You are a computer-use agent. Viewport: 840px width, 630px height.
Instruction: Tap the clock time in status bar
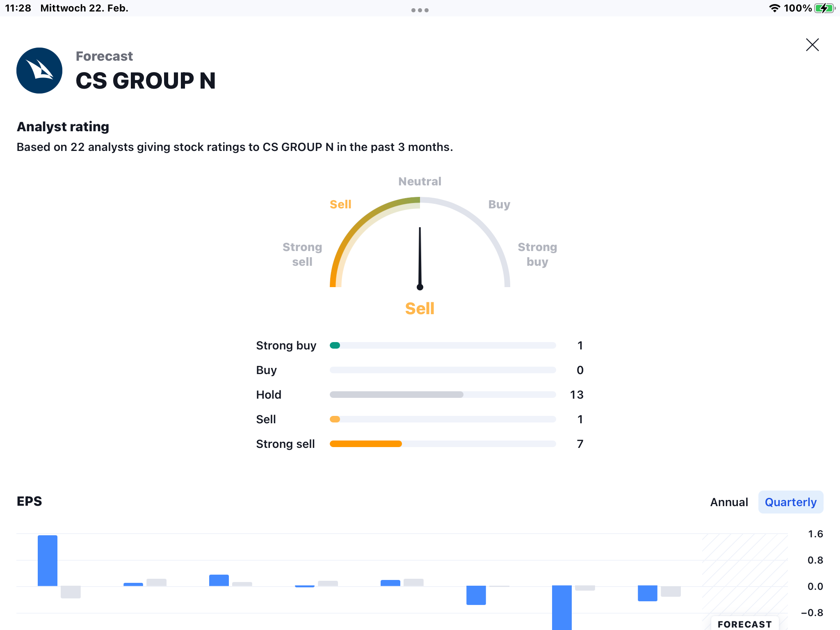click(x=18, y=8)
